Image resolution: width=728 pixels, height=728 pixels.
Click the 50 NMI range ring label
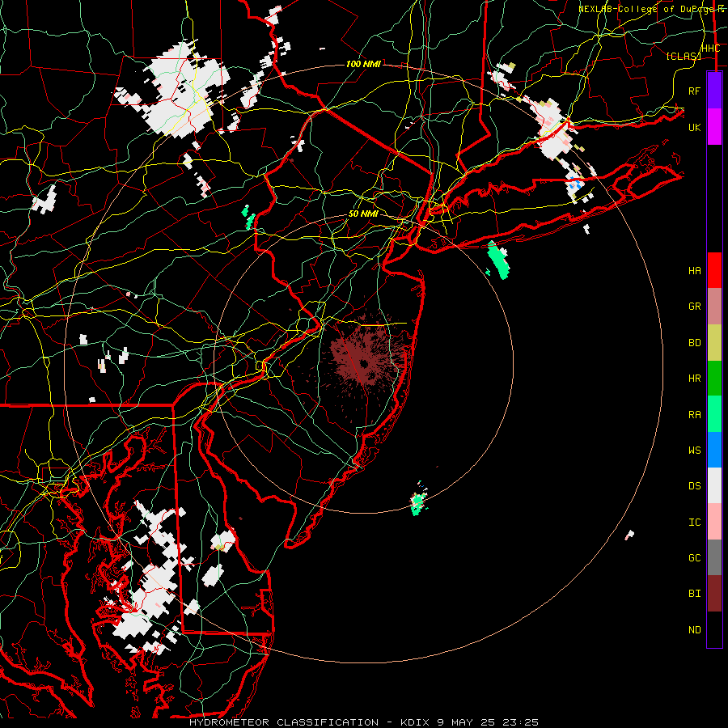(x=363, y=214)
